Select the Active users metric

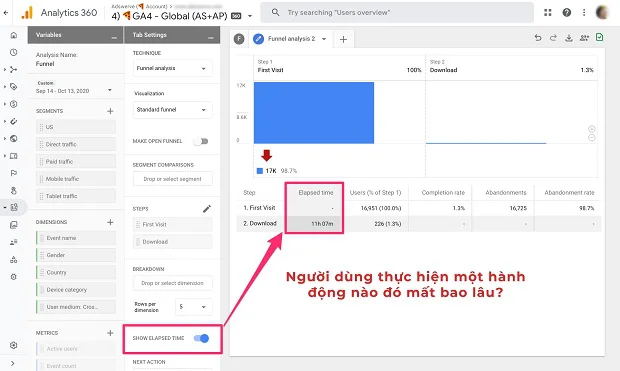pos(76,349)
